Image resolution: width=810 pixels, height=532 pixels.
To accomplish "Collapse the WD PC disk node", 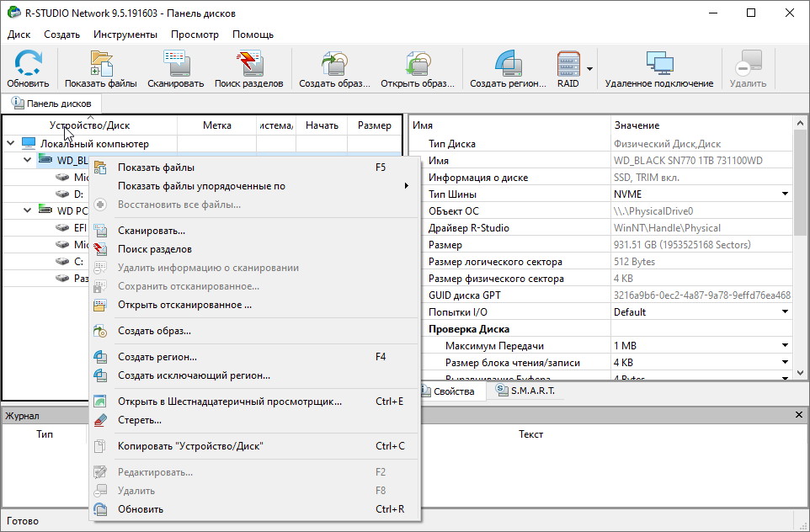I will 28,210.
